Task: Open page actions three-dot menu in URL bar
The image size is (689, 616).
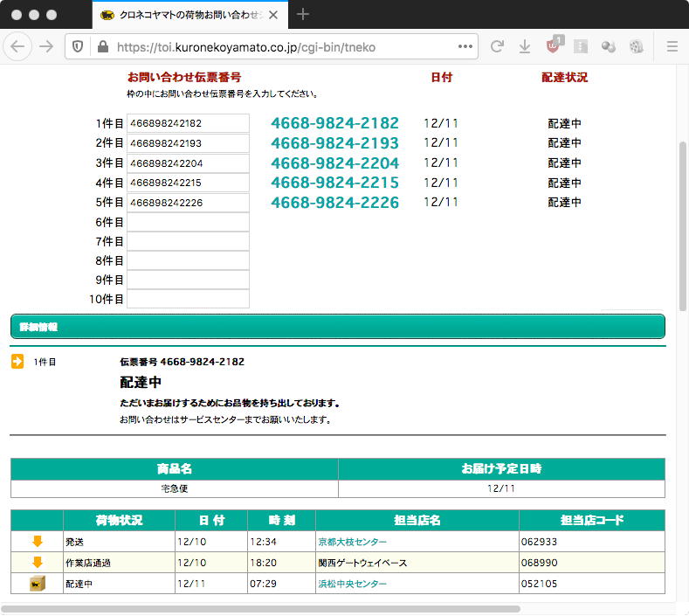Action: tap(465, 46)
